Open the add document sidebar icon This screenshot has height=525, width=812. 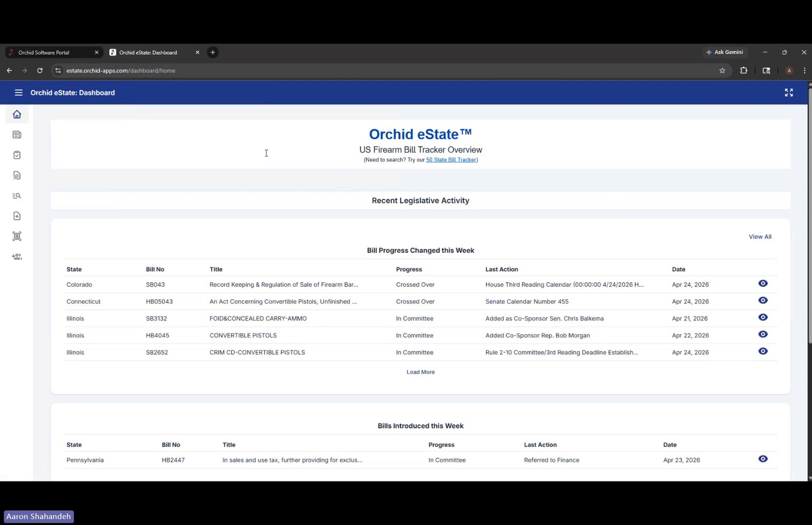(17, 216)
